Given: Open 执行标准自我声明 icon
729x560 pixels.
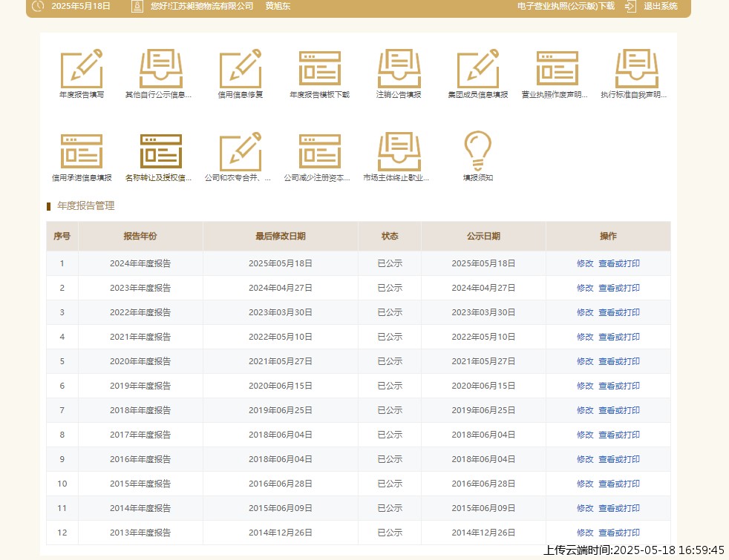Looking at the screenshot, I should pyautogui.click(x=636, y=68).
